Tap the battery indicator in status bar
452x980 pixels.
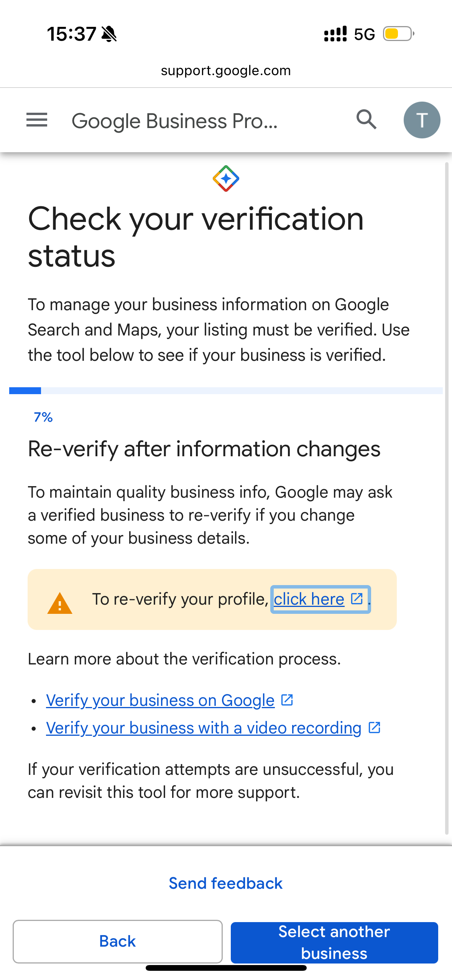point(398,34)
